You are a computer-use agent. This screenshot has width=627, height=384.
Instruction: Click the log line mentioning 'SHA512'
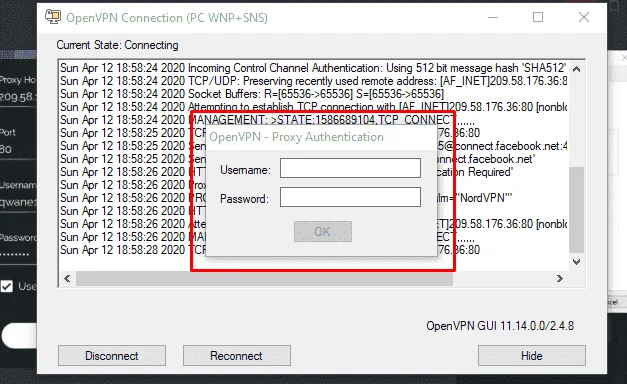[313, 68]
